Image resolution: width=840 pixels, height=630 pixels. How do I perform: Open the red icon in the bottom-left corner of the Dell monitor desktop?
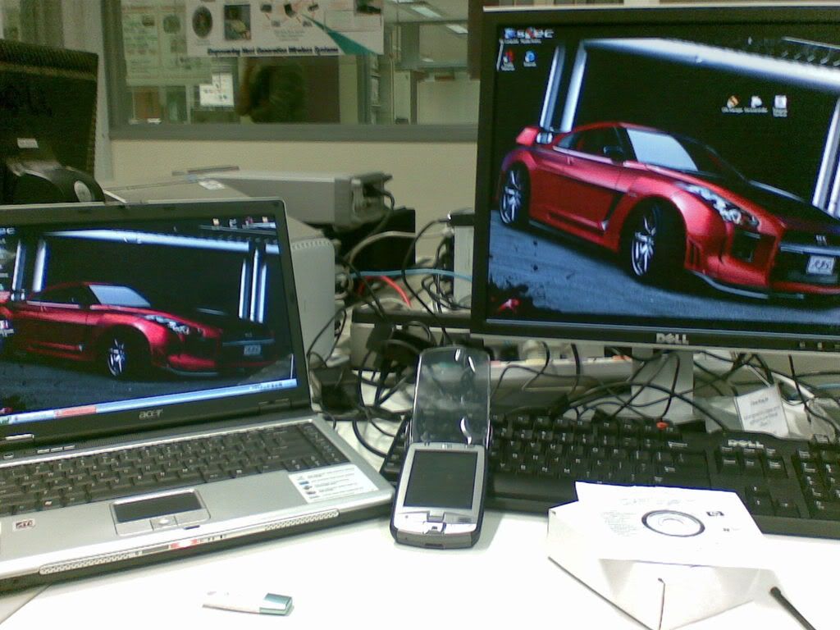pyautogui.click(x=507, y=306)
